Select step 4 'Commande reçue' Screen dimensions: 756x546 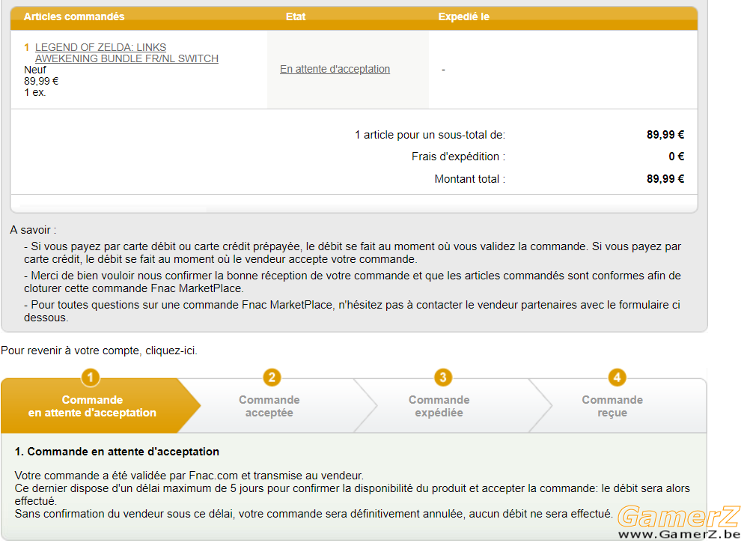612,406
